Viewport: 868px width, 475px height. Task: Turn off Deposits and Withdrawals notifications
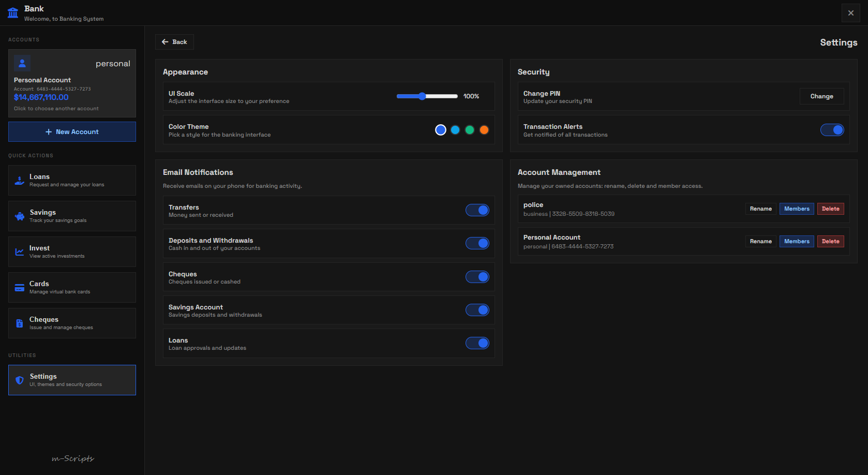477,243
